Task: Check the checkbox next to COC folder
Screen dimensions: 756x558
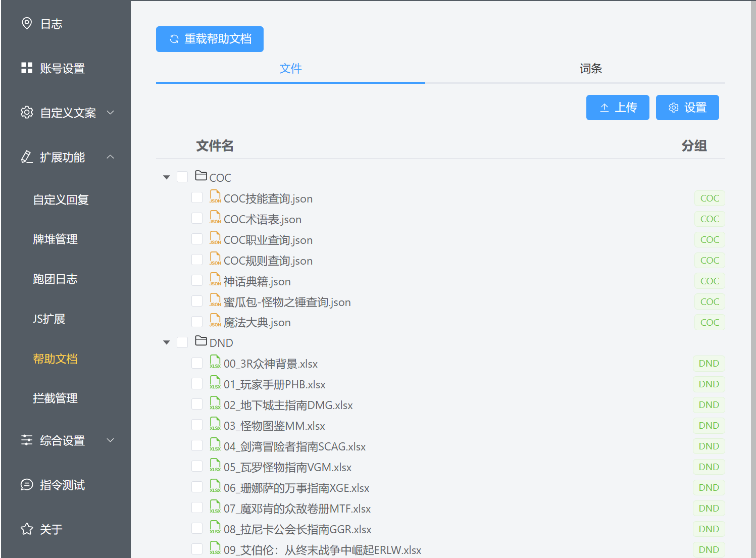Action: pos(182,177)
